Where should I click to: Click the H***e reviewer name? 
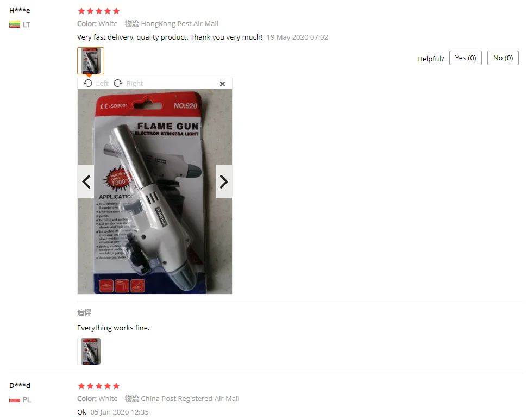pos(20,10)
